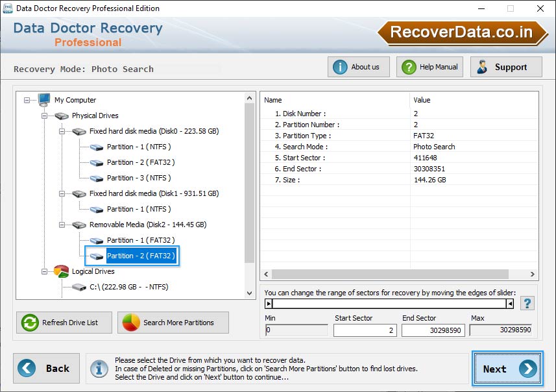556x392 pixels.
Task: Click the right edge handle of sector slider
Action: tap(510, 304)
